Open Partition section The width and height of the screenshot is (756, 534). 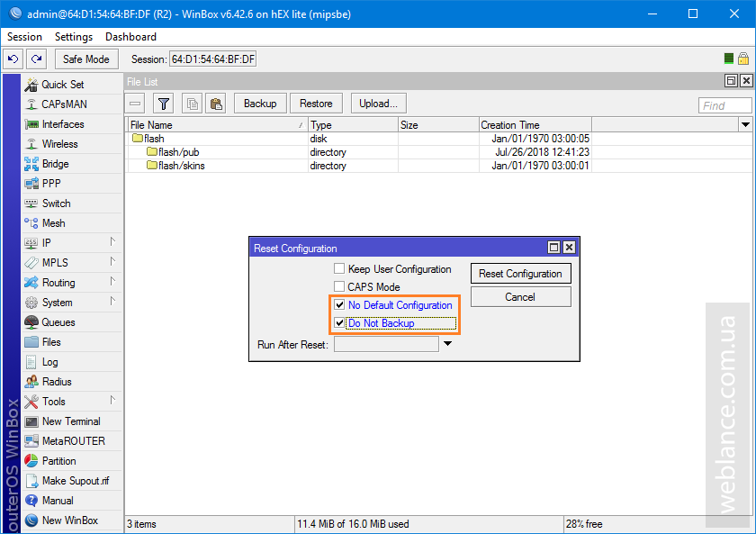click(72, 461)
